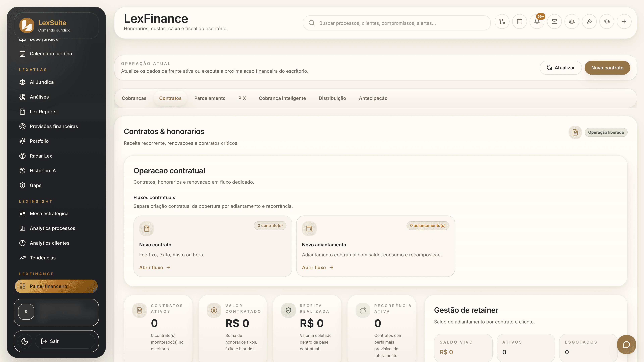Expand the 0 contrato(s) counter pill
Viewport: 644px width, 362px height.
click(x=270, y=225)
